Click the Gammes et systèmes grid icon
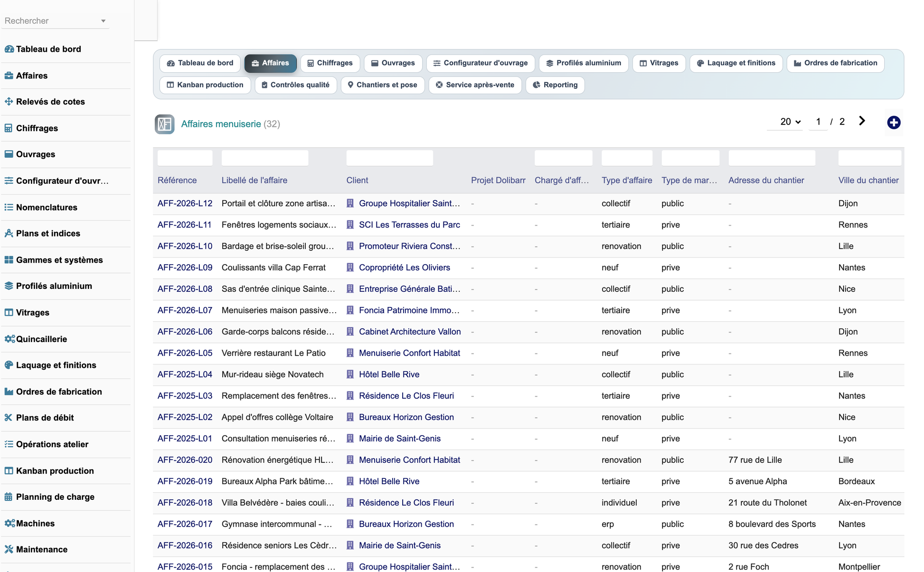This screenshot has width=924, height=572. tap(9, 260)
